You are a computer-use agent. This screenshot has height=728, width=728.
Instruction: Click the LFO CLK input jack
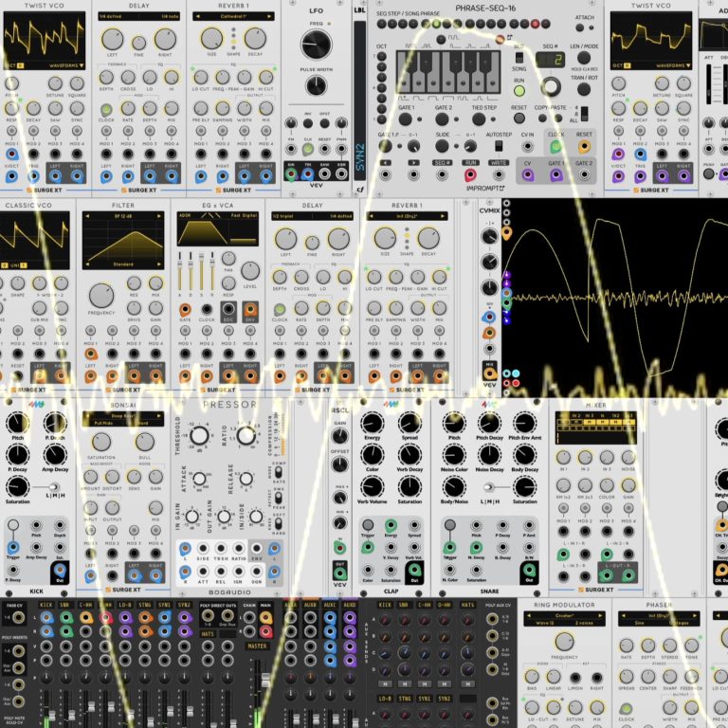coord(307,149)
